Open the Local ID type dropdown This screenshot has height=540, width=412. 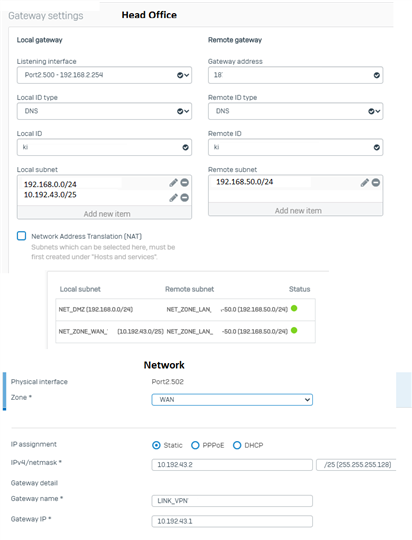coord(104,111)
